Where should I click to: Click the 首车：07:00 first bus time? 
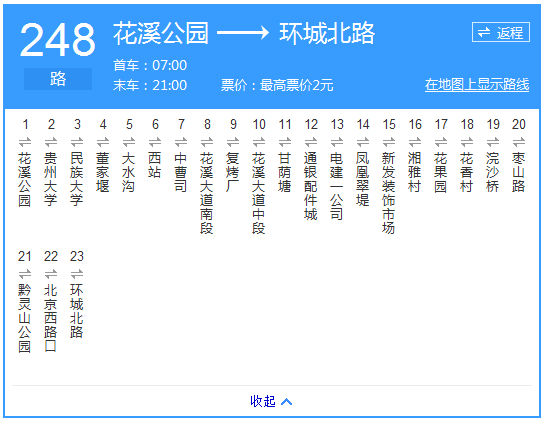pos(150,65)
